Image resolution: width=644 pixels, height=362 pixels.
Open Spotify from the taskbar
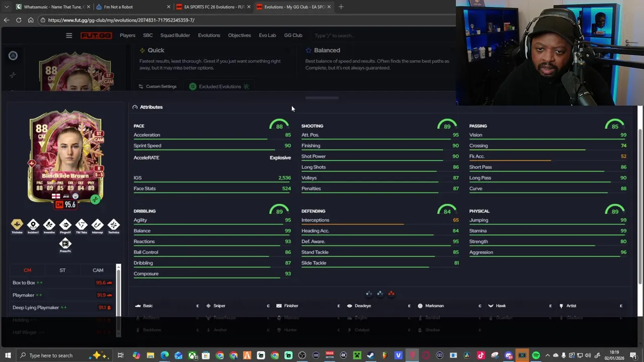(536, 355)
